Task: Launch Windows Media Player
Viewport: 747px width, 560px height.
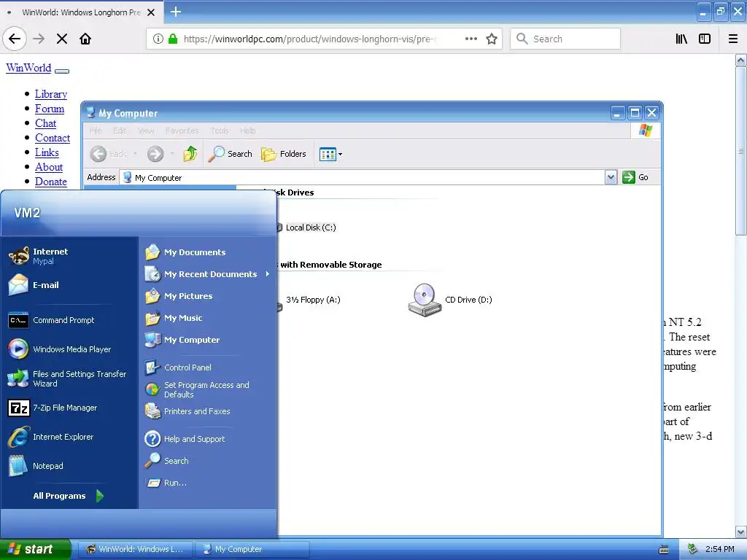Action: (71, 349)
